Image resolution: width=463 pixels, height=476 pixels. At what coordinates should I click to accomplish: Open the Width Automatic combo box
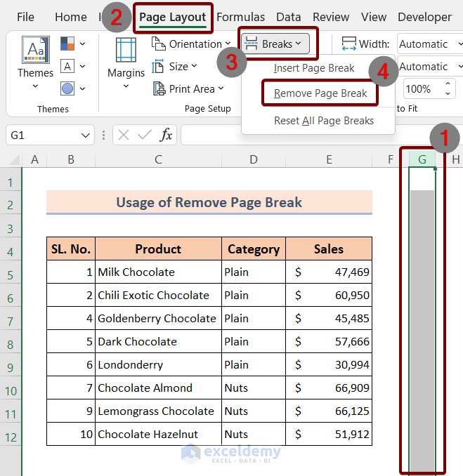point(430,44)
